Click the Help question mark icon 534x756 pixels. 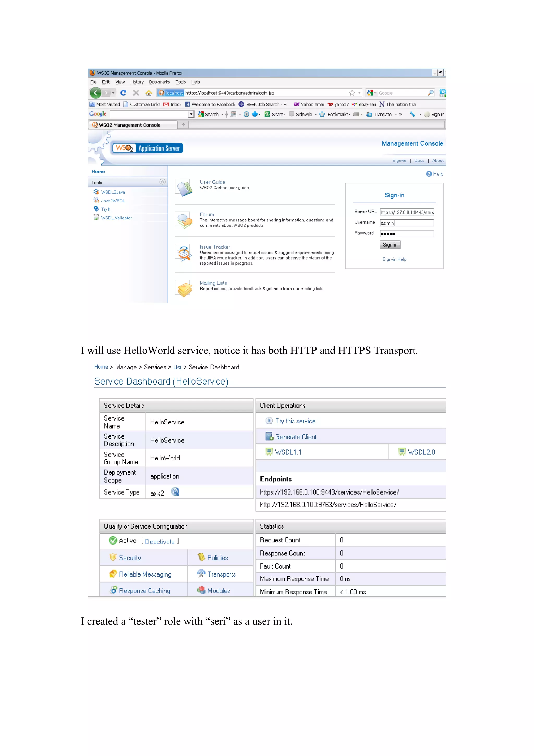[429, 174]
